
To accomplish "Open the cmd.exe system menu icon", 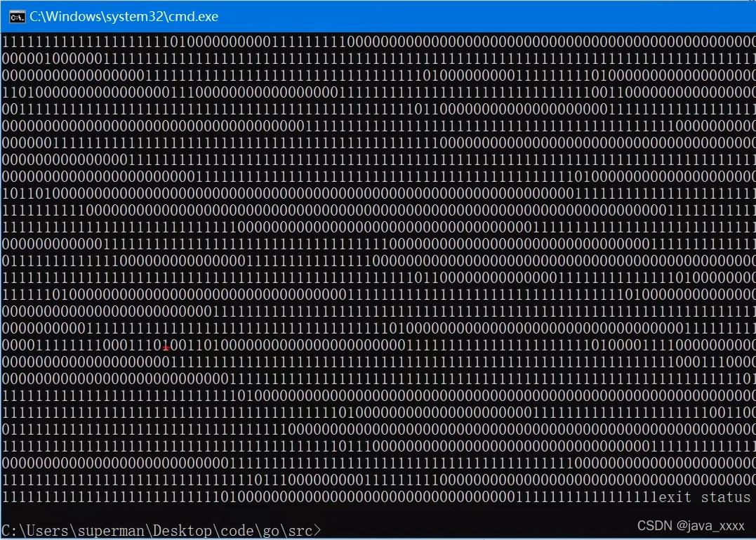I will [x=18, y=16].
